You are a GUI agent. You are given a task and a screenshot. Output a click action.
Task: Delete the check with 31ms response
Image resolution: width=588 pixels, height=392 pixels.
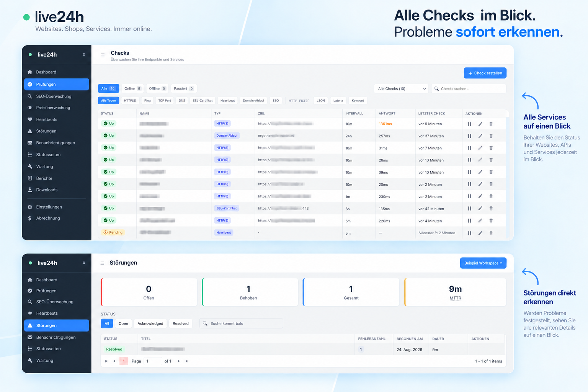coord(491,148)
